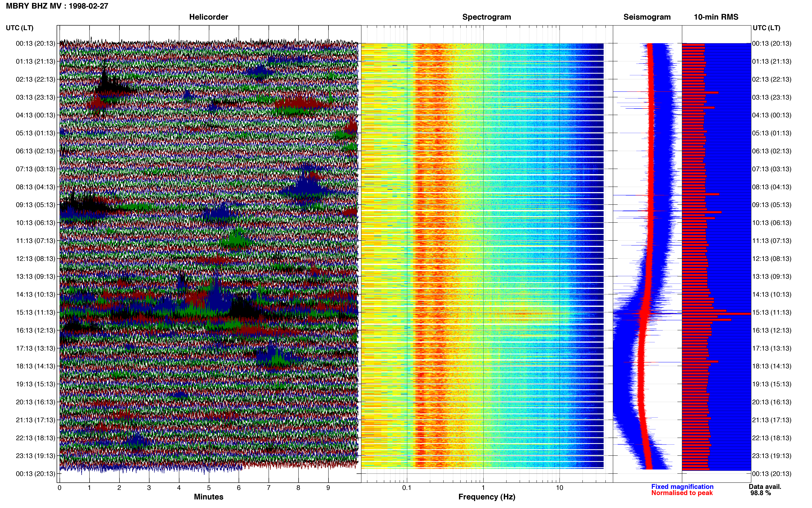Viewport: 812px width, 508px height.
Task: Click the '1' frequency tick label
Action: [x=483, y=488]
